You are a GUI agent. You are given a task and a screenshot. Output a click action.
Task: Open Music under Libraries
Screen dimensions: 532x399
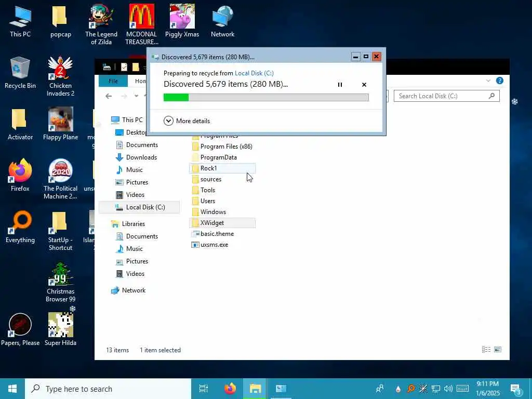click(129, 249)
